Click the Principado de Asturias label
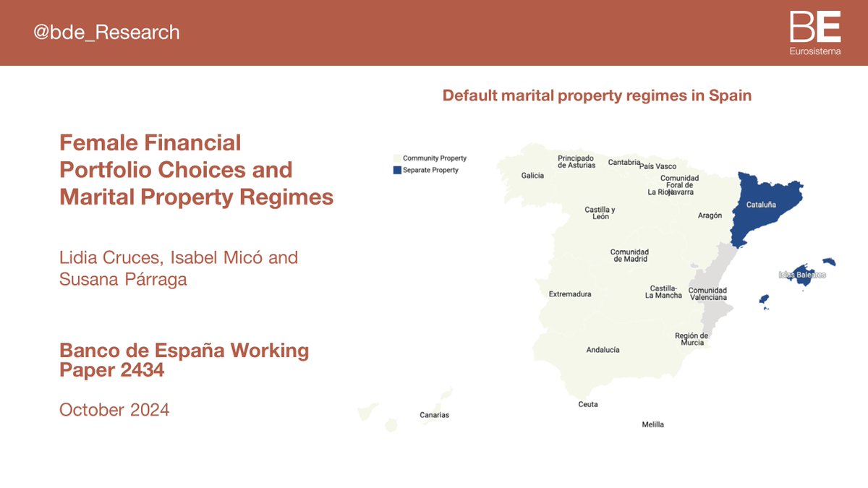Image resolution: width=868 pixels, height=488 pixels. 576,161
